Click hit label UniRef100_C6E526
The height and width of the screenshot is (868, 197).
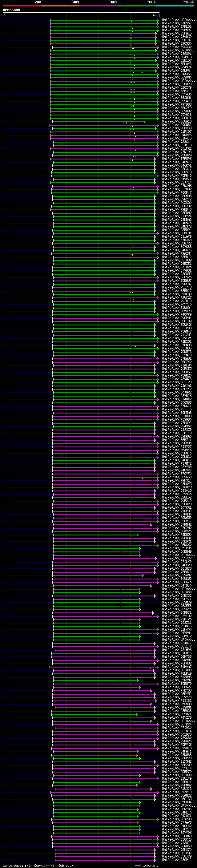(x=177, y=277)
